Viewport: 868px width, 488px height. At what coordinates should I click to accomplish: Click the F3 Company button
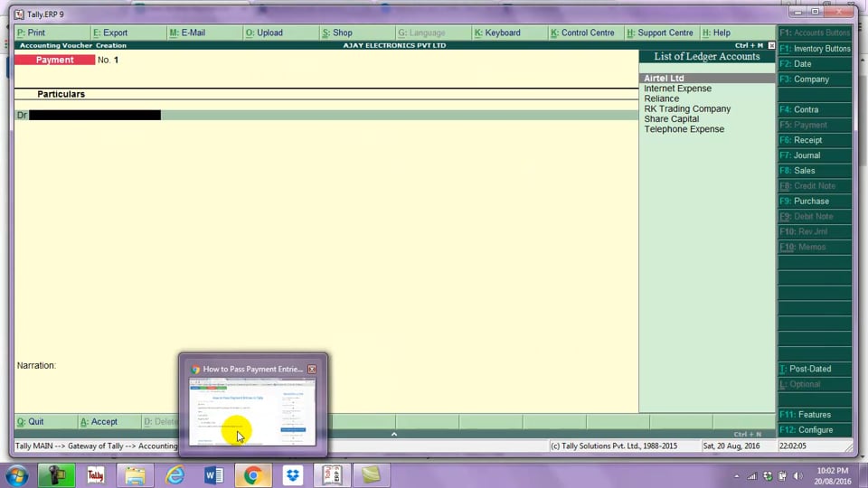(815, 80)
